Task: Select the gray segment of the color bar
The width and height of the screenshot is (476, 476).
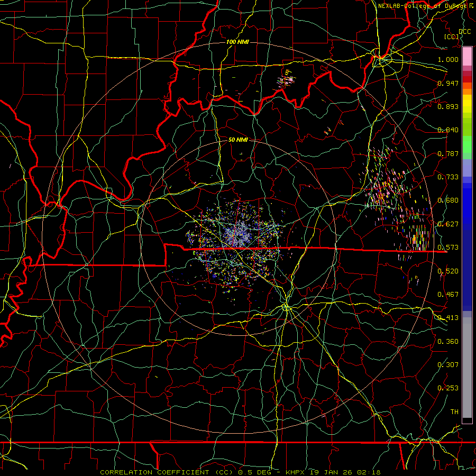Action: 467,368
